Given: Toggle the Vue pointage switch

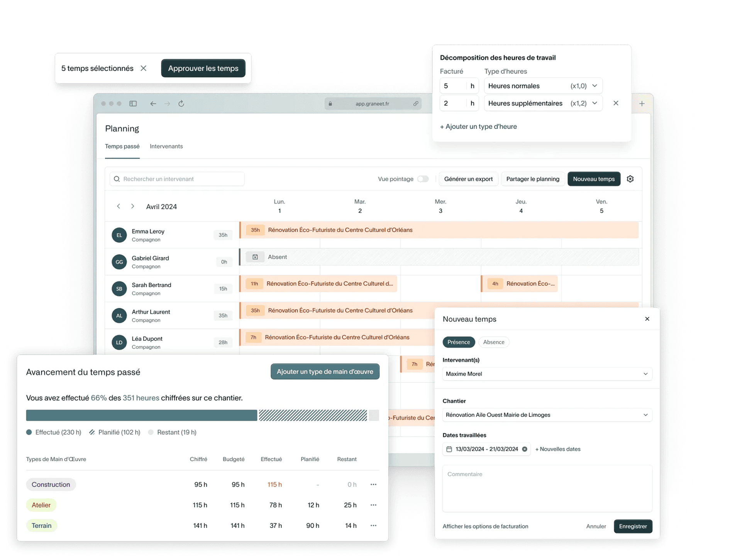Looking at the screenshot, I should click(423, 179).
